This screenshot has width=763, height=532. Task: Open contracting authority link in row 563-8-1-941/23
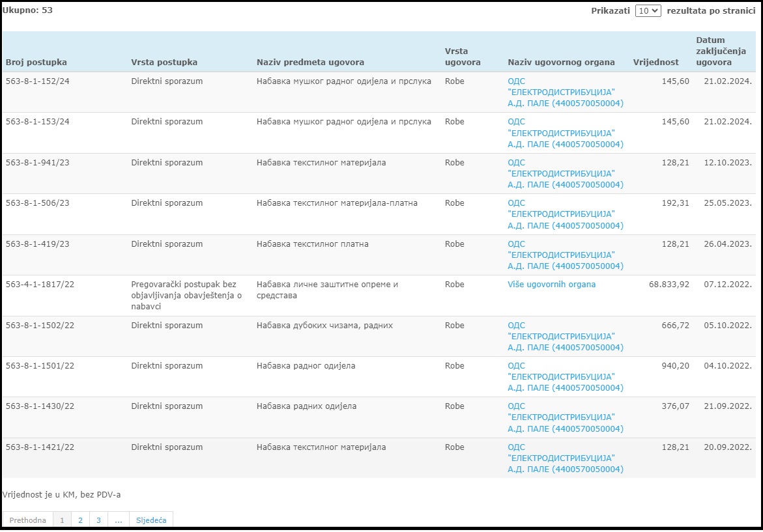tap(566, 174)
